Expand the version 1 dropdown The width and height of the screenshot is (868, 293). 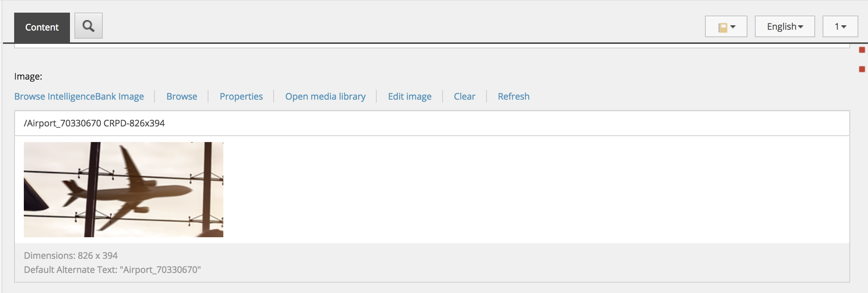click(x=840, y=27)
